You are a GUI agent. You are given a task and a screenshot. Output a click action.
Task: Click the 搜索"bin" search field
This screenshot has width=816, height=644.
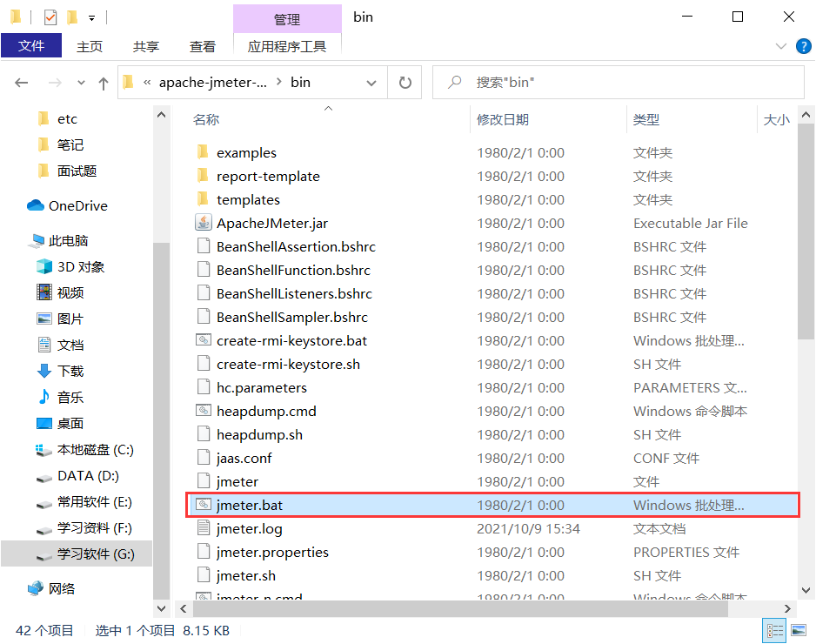click(618, 83)
